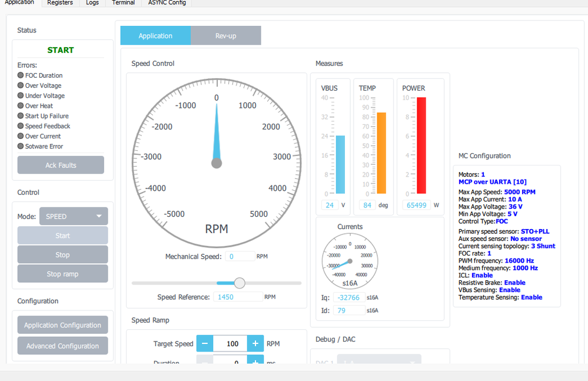Click the 'Max App Speed: 5000 RPM' line
This screenshot has height=381, width=588.
[497, 192]
